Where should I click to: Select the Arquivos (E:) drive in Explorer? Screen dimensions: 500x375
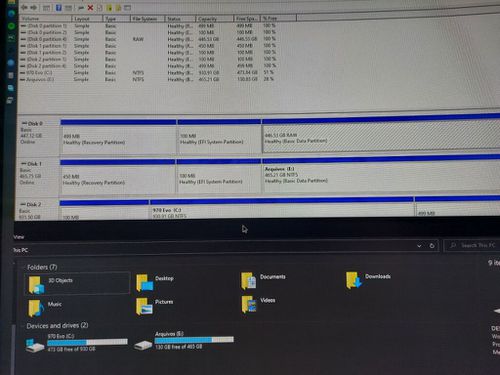[183, 340]
